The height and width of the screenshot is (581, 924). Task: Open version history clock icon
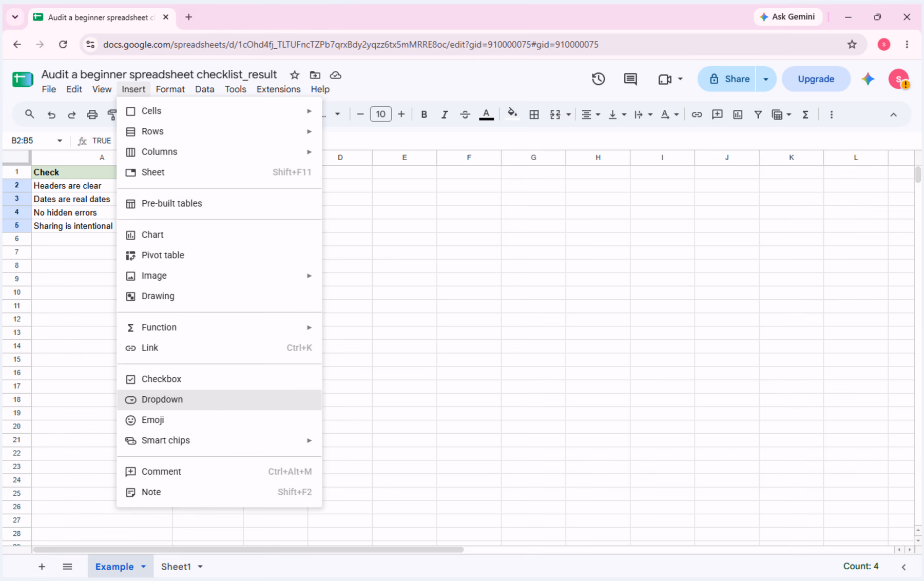(x=599, y=79)
